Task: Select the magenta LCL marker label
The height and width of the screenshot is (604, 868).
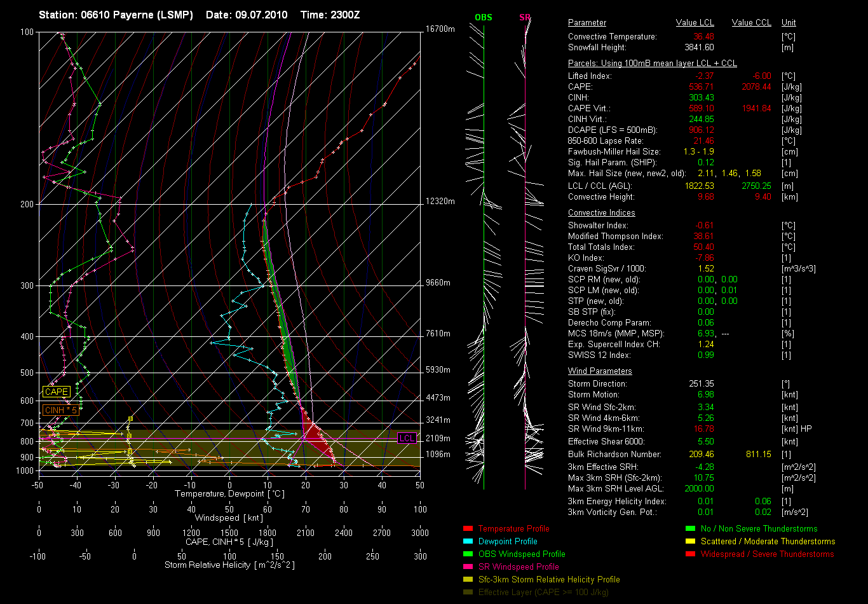Action: 407,438
